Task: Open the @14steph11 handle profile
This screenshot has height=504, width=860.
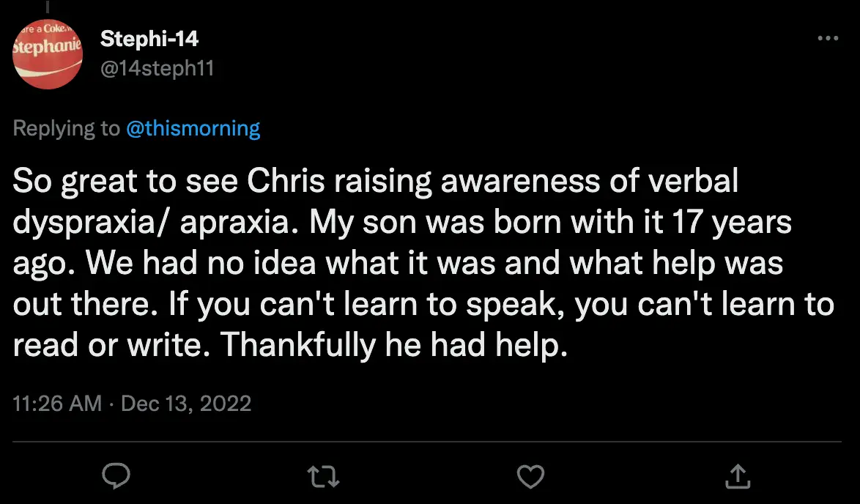Action: click(x=157, y=69)
